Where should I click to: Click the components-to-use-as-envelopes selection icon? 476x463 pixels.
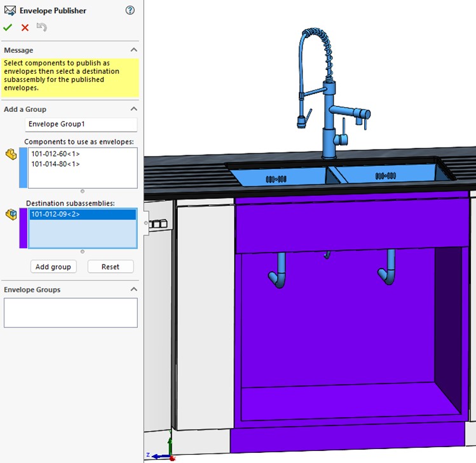[10, 155]
